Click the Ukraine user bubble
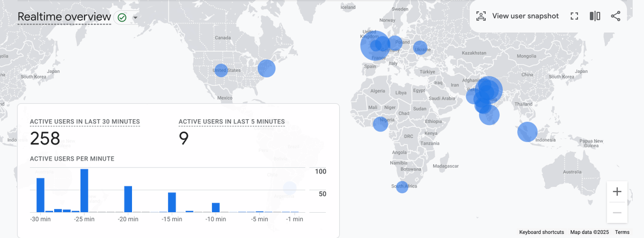 point(420,48)
